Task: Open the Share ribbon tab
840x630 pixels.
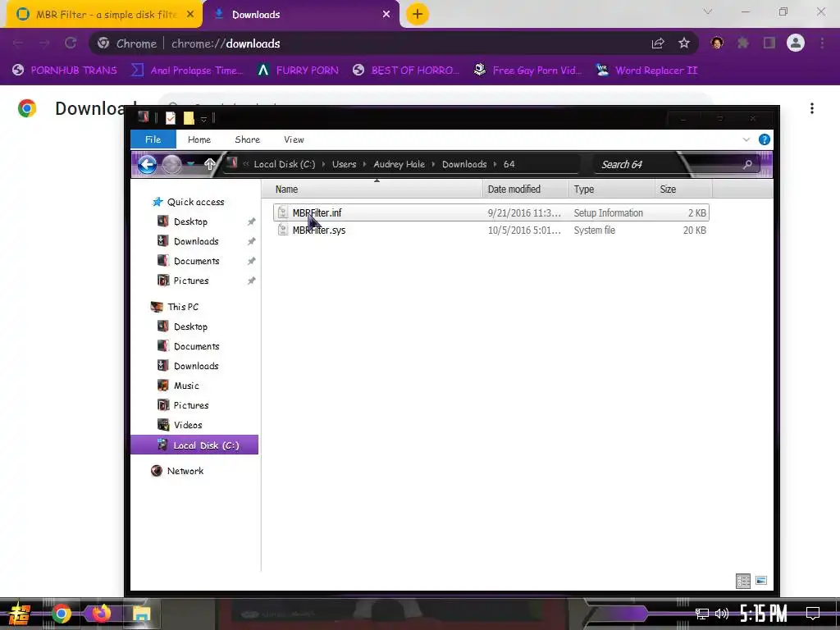Action: coord(247,139)
